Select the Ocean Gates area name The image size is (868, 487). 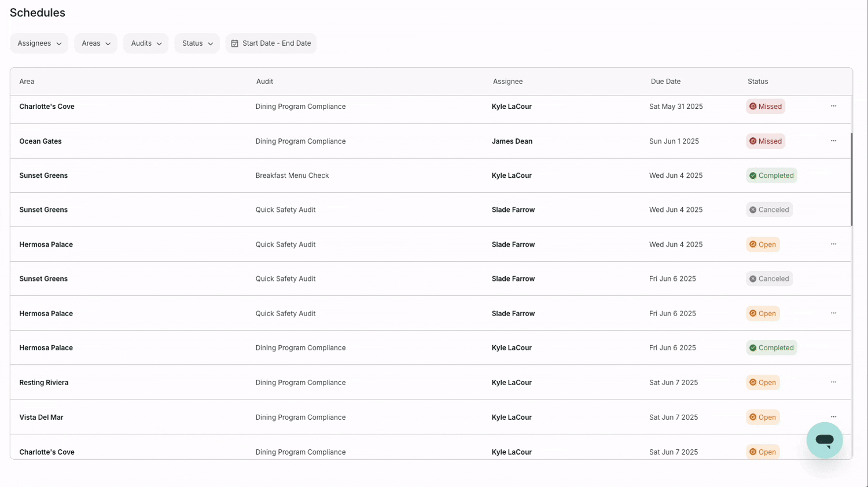[41, 141]
